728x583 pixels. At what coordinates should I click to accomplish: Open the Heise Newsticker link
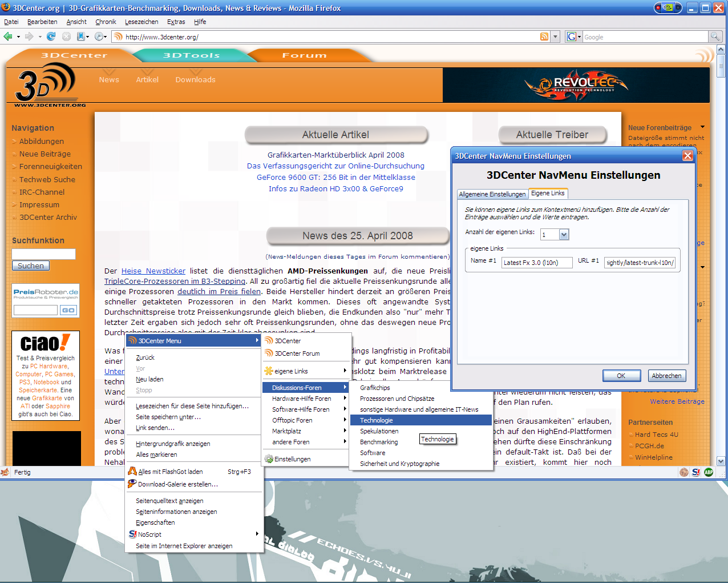click(x=153, y=271)
